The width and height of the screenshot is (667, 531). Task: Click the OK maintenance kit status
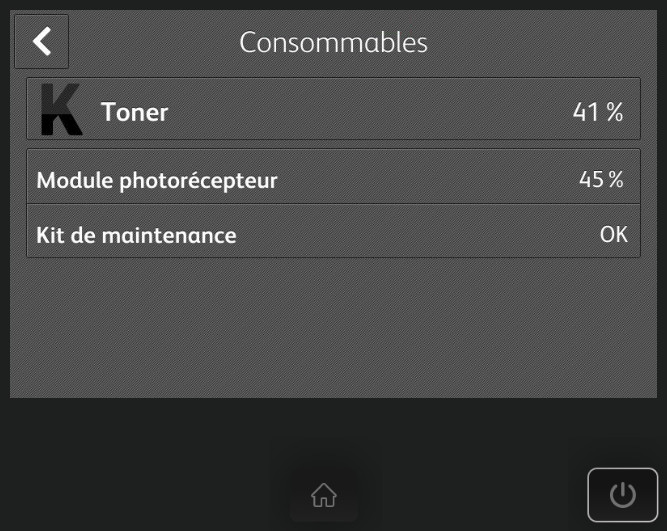tap(613, 234)
